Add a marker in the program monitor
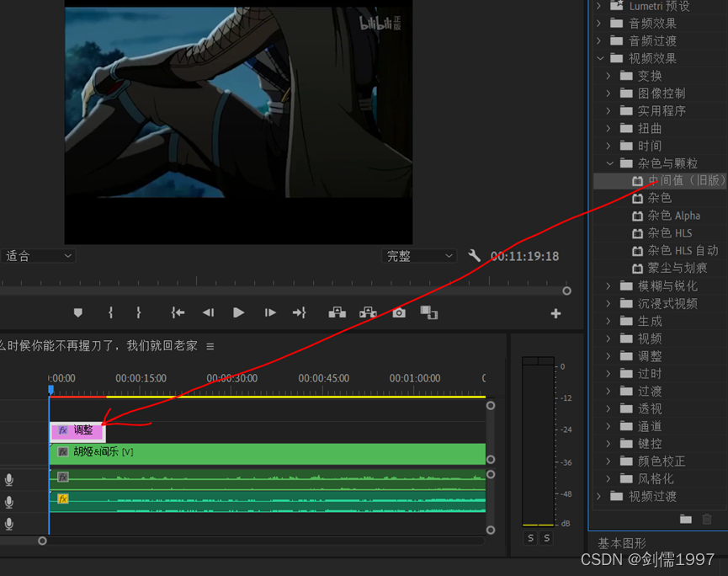The height and width of the screenshot is (576, 728). click(x=78, y=312)
